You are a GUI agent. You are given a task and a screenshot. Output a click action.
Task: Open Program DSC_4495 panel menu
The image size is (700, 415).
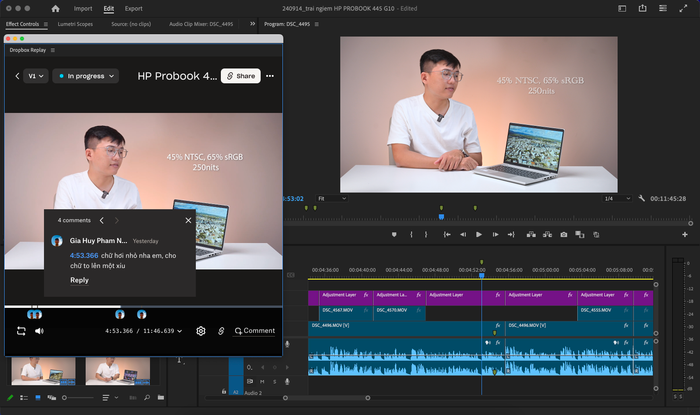pos(317,24)
